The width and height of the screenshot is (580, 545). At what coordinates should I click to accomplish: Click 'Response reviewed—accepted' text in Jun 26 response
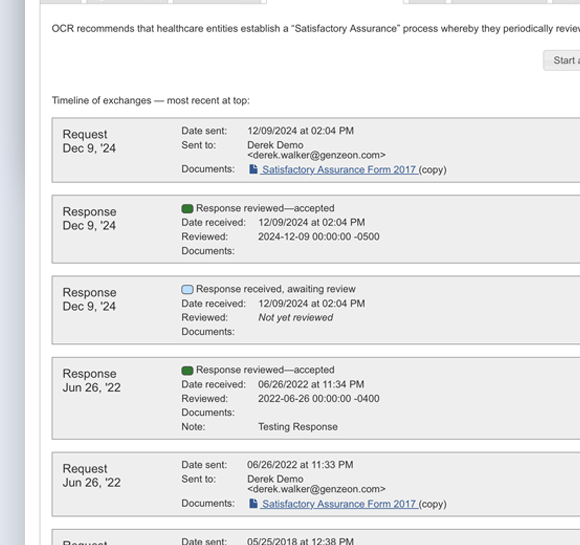point(265,370)
